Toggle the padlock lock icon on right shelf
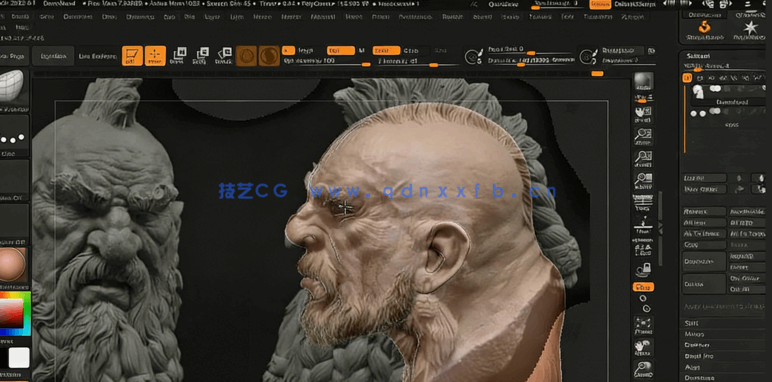Viewport: 772px width, 382px height. tap(643, 269)
